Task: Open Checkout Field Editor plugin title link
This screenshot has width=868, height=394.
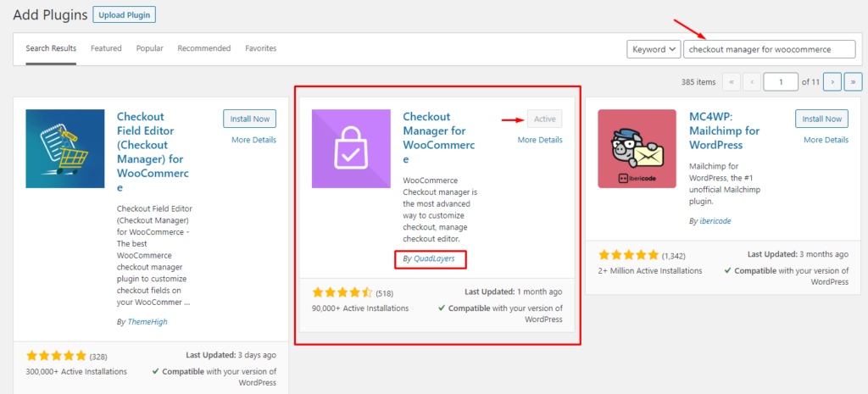Action: (x=153, y=153)
